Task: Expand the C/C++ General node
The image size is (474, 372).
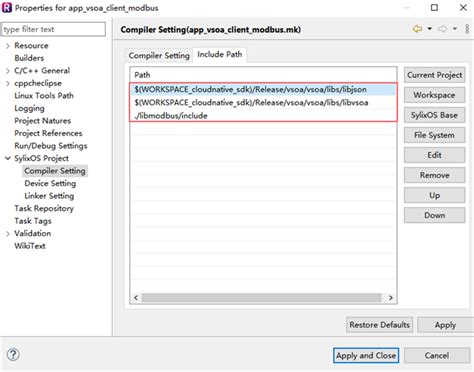Action: [x=8, y=71]
